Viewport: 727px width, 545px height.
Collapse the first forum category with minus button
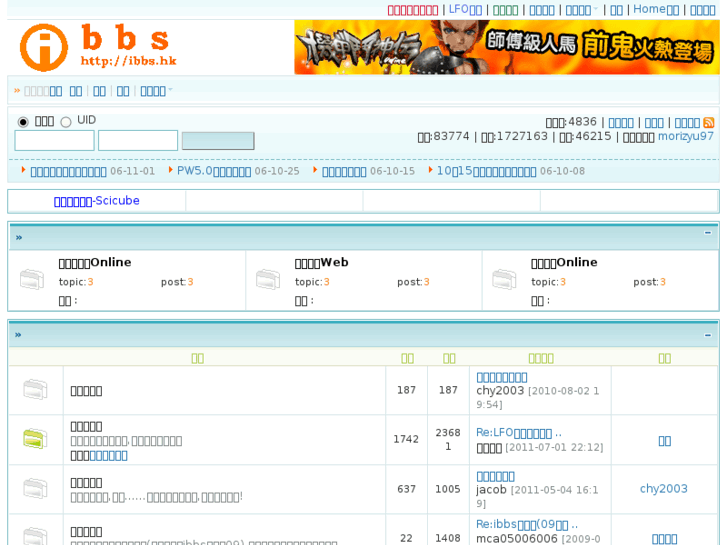pos(708,233)
